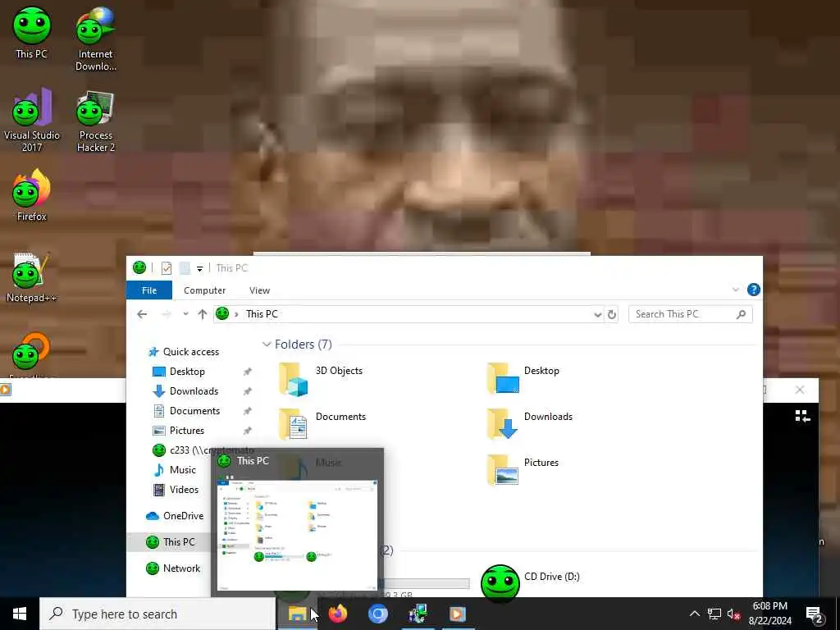Select This PC in the navigation pane
840x630 pixels.
click(x=171, y=542)
